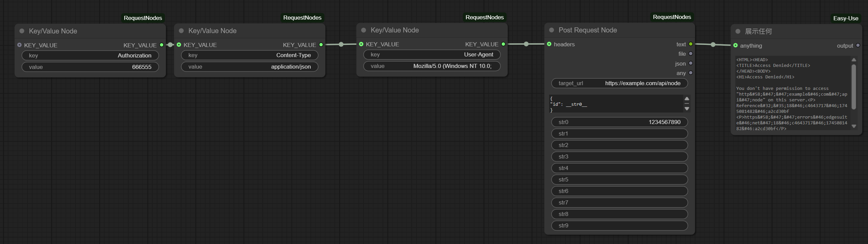Select the Post Request Node title
This screenshot has width=868, height=244.
click(x=588, y=30)
